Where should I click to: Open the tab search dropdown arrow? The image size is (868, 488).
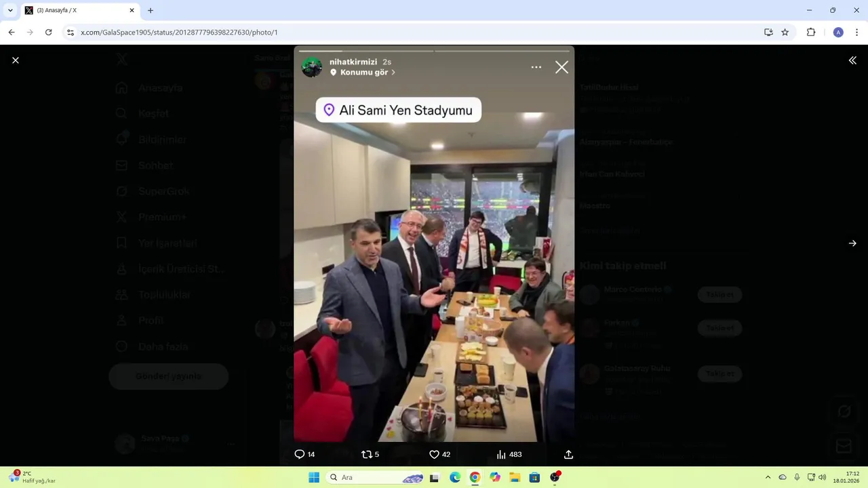10,10
